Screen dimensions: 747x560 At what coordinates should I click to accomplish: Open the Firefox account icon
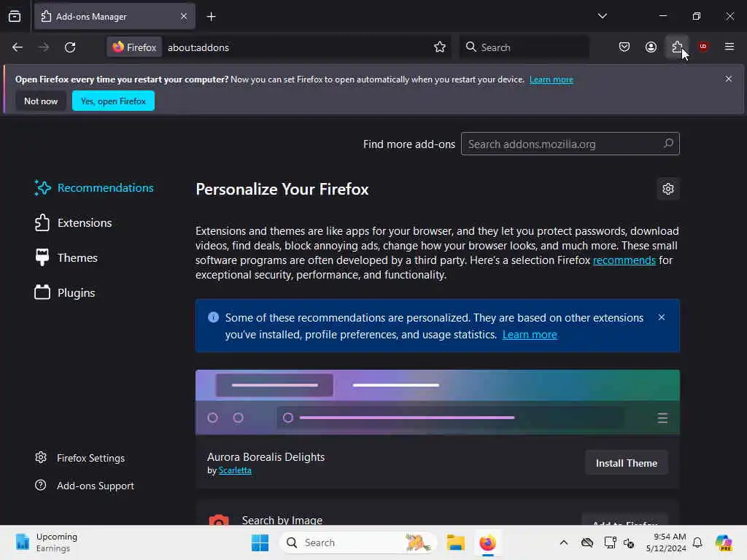[651, 47]
